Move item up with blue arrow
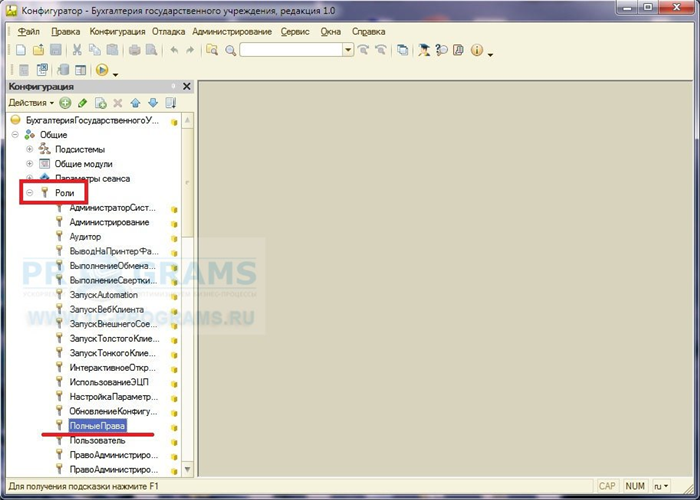The height and width of the screenshot is (500, 700). [135, 103]
